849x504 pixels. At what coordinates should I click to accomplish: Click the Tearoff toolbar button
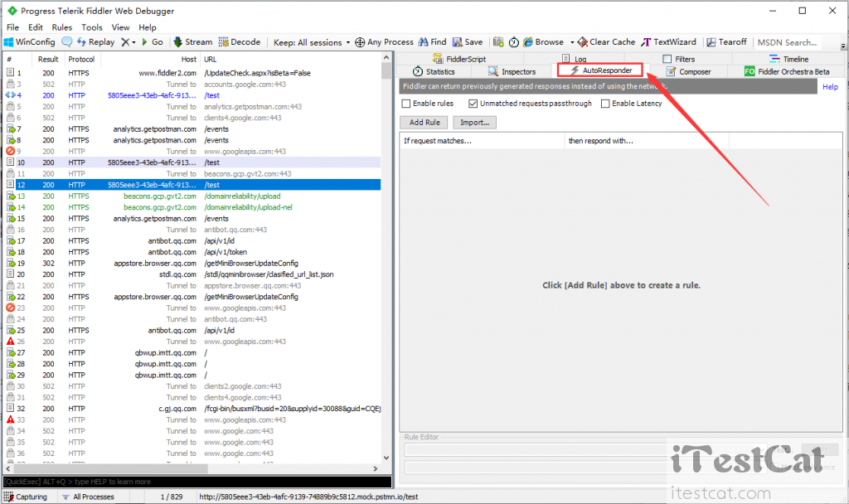point(726,42)
